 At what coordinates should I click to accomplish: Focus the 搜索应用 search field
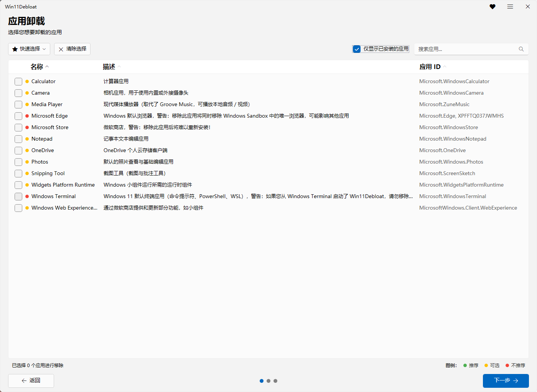coord(471,49)
